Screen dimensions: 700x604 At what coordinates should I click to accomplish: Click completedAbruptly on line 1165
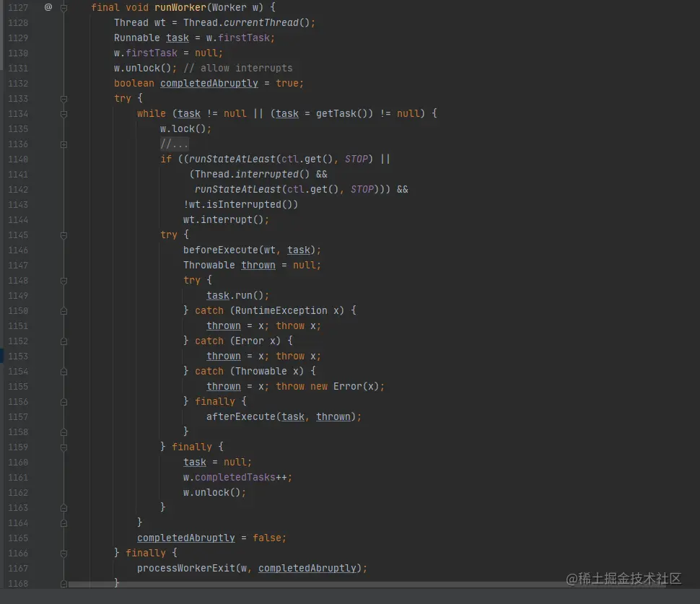point(185,538)
